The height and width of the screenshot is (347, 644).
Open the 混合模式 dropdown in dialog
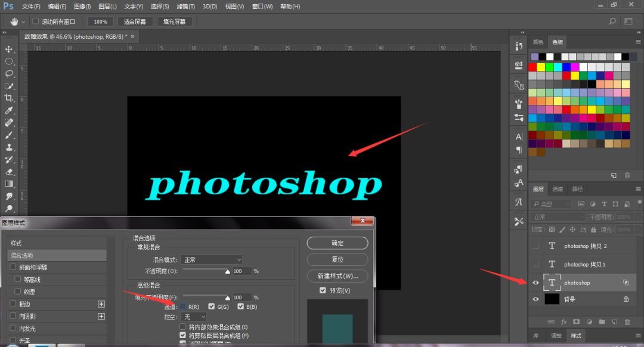point(212,259)
